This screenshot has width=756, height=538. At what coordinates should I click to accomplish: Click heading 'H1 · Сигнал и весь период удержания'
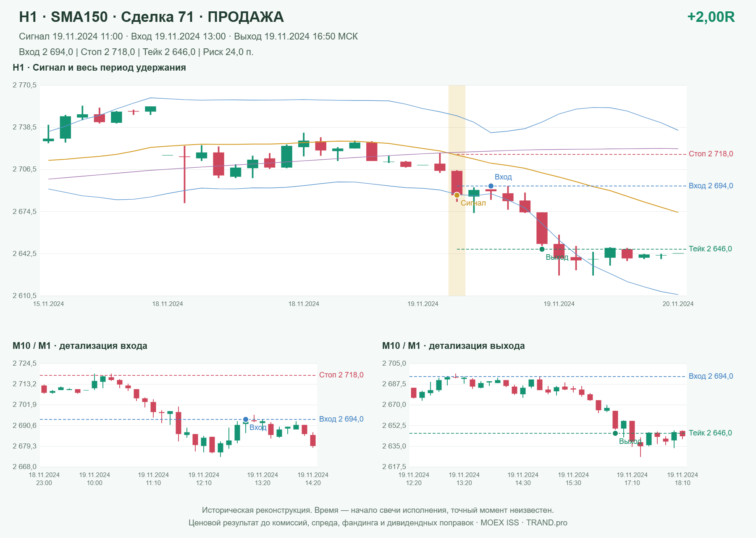99,68
